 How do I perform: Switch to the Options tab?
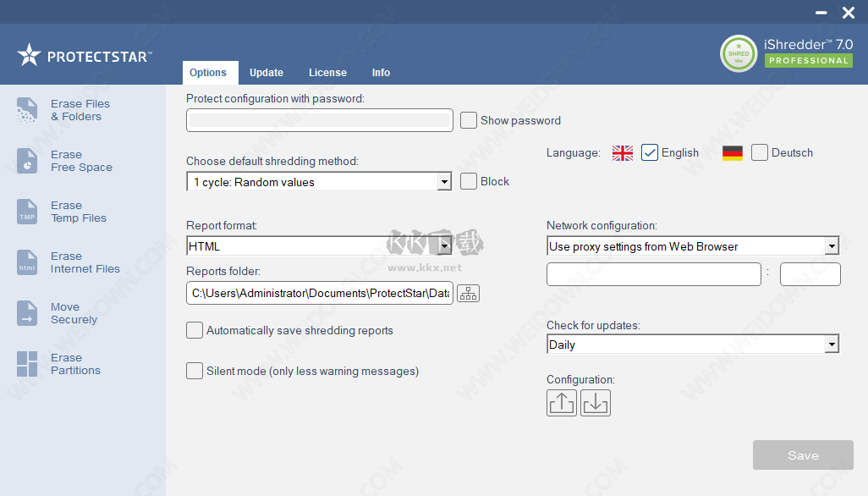(x=211, y=73)
